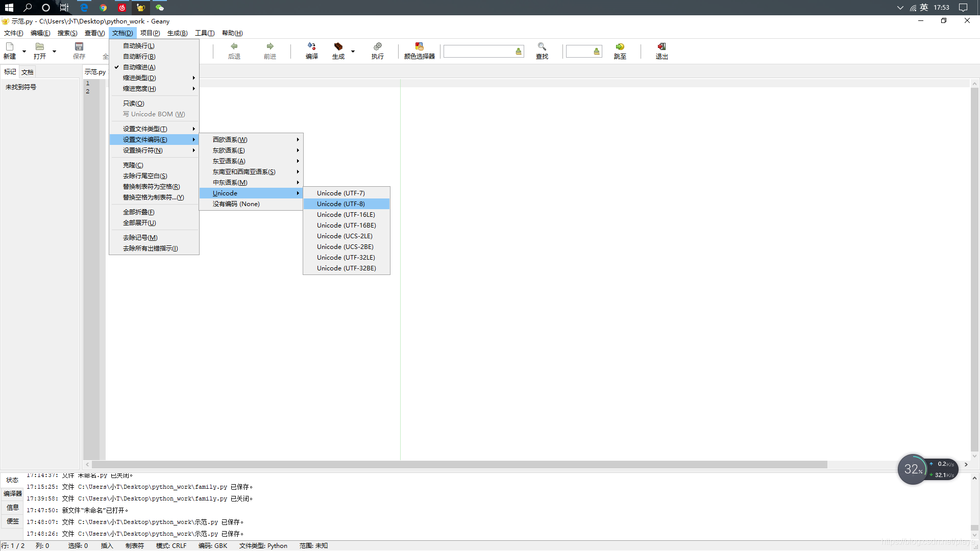Expand 设置文件类型 submenu

pyautogui.click(x=154, y=129)
